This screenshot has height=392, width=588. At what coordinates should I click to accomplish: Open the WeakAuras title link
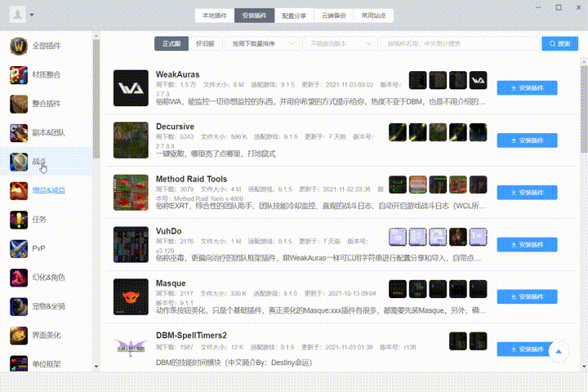(177, 74)
